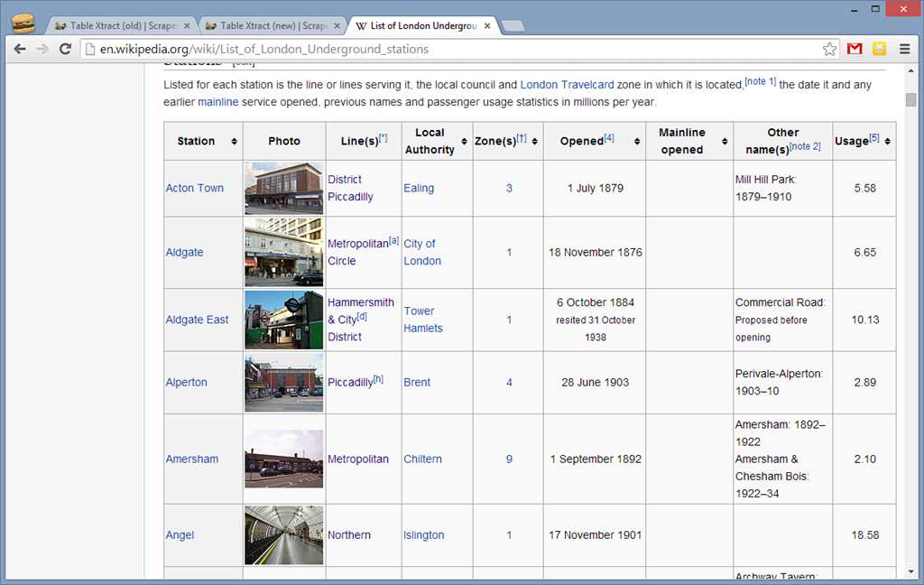View the Angel platform photo
924x585 pixels.
coord(284,534)
